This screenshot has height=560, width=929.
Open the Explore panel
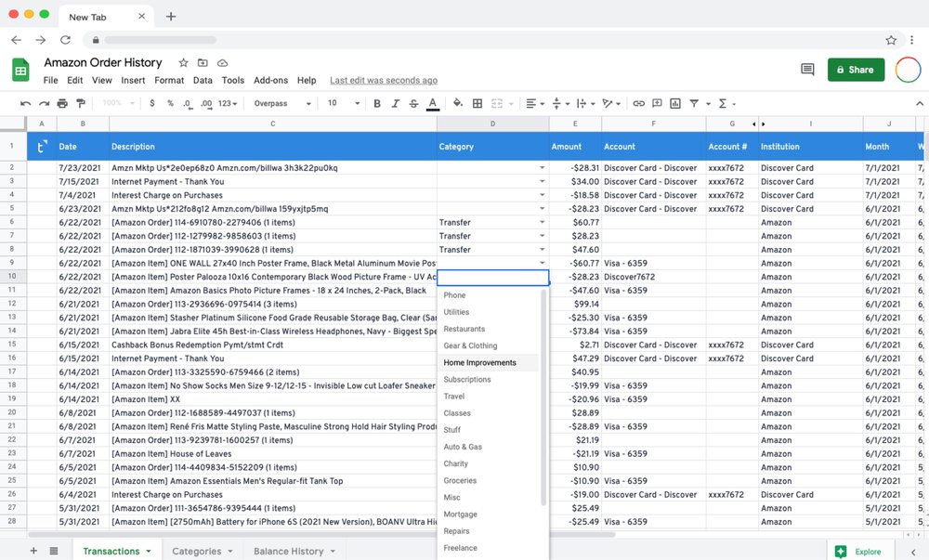click(857, 551)
